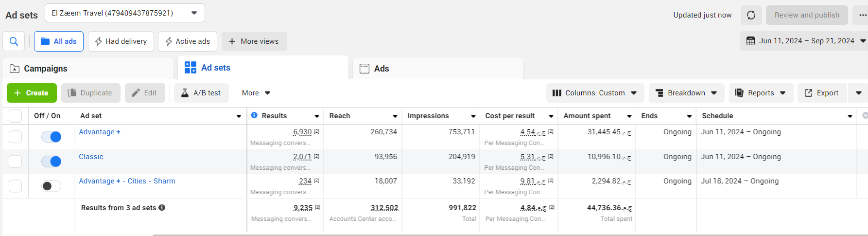Viewport: 868px width, 236px height.
Task: Show ads that Had delivery
Action: click(x=121, y=41)
